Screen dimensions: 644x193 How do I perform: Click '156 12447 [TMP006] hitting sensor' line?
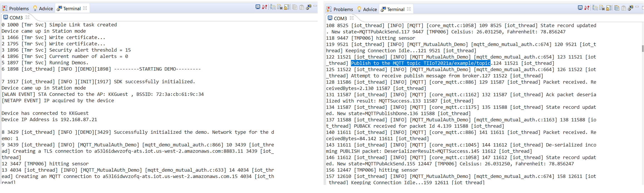click(x=372, y=170)
